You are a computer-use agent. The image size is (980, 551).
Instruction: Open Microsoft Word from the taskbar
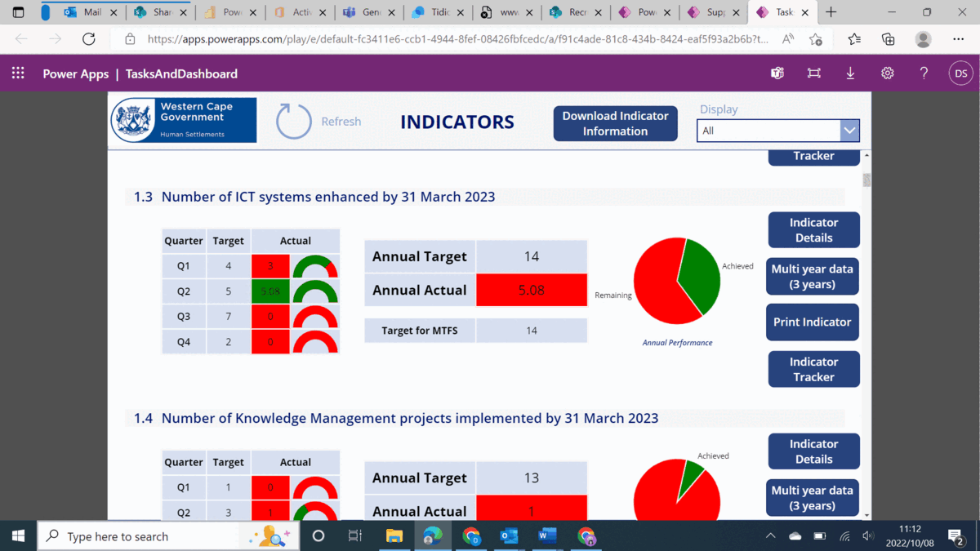pyautogui.click(x=547, y=536)
